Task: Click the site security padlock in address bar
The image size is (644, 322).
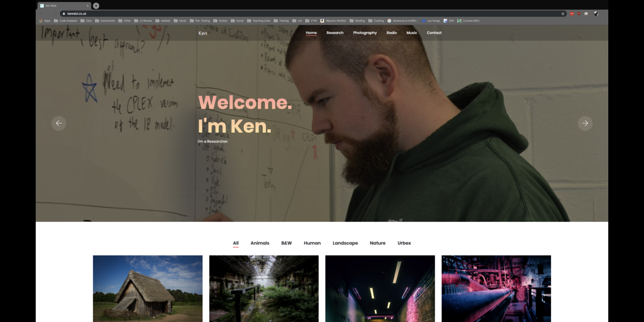Action: 64,14
